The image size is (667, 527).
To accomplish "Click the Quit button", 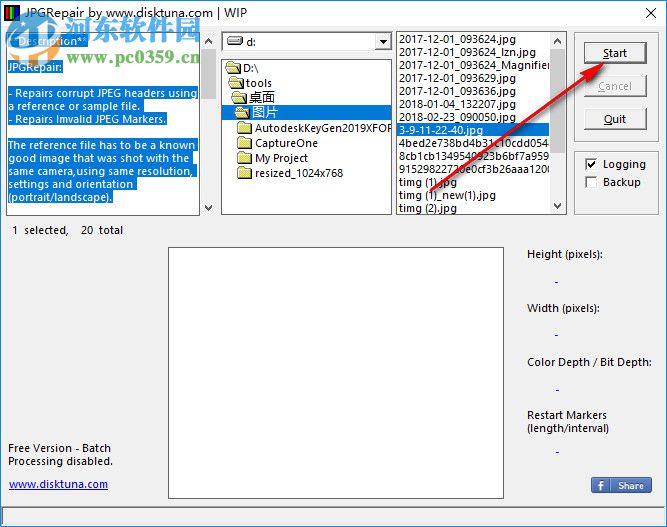I will [x=615, y=119].
